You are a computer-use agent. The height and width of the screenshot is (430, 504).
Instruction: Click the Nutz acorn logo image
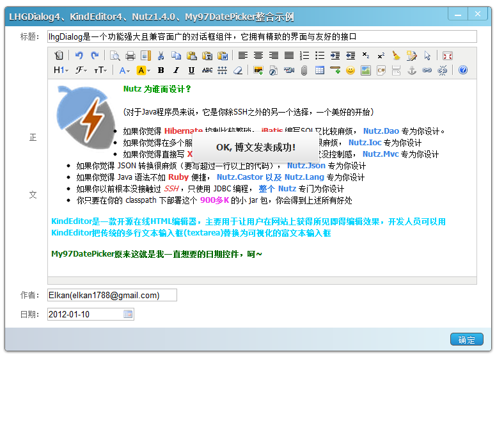pyautogui.click(x=86, y=117)
